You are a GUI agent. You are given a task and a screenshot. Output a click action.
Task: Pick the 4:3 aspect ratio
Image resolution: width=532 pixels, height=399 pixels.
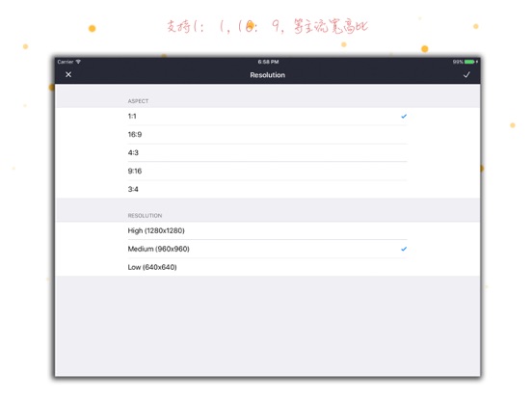(267, 152)
